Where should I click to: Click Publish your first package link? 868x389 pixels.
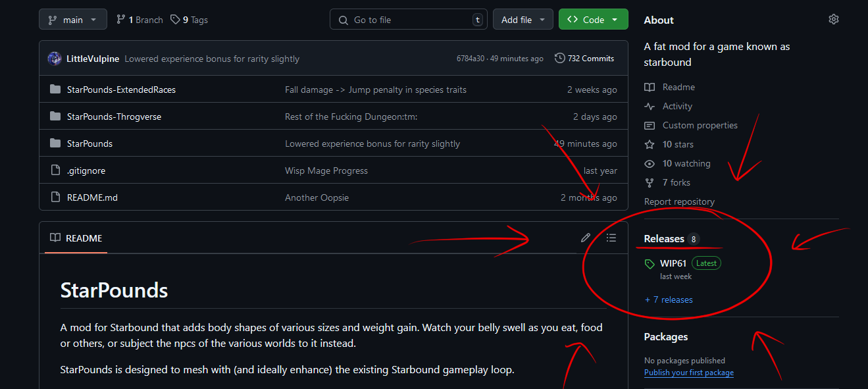point(688,373)
